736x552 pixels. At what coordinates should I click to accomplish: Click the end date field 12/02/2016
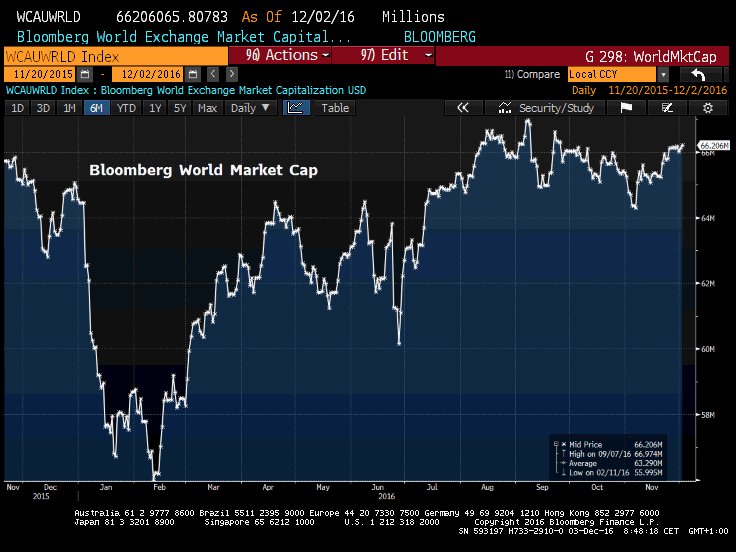click(x=149, y=74)
